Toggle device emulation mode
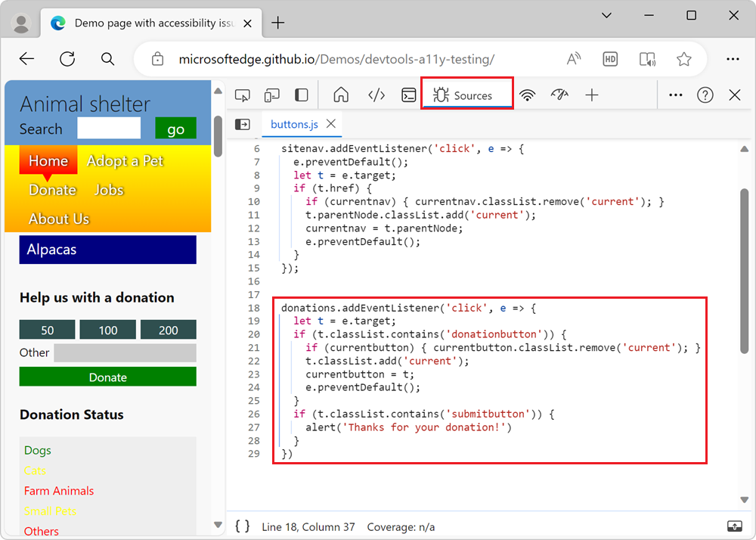The height and width of the screenshot is (540, 756). click(272, 95)
